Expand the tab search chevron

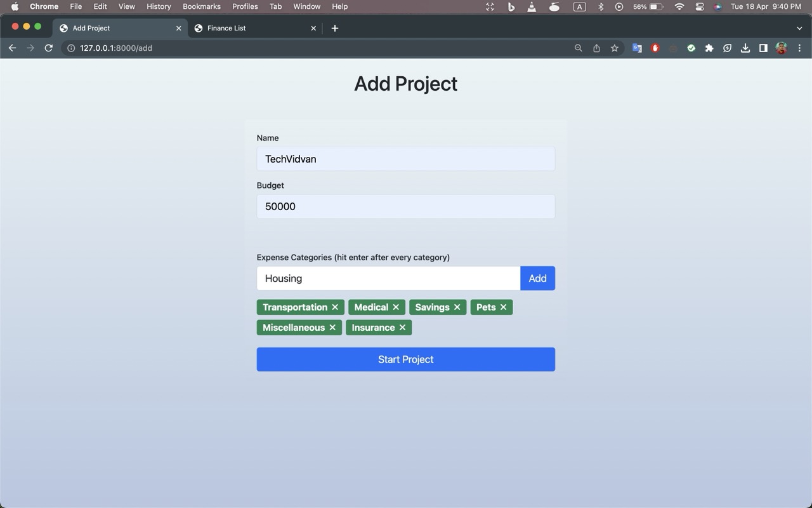tap(799, 28)
